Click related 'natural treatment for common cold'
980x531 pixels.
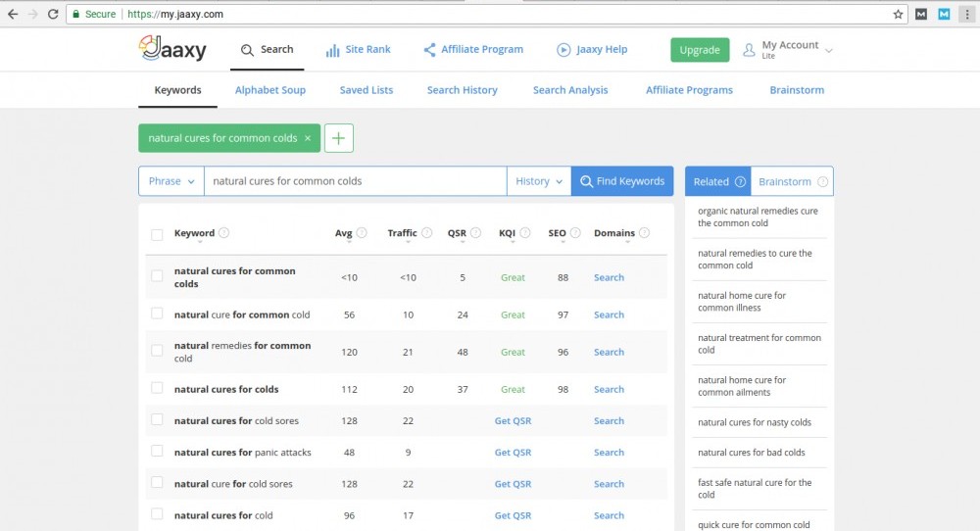759,344
